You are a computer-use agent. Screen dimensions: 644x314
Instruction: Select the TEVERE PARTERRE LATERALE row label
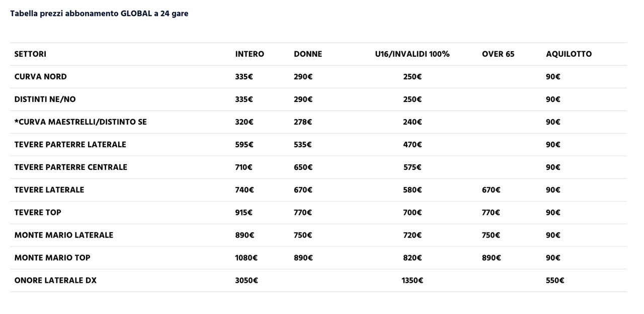click(70, 145)
